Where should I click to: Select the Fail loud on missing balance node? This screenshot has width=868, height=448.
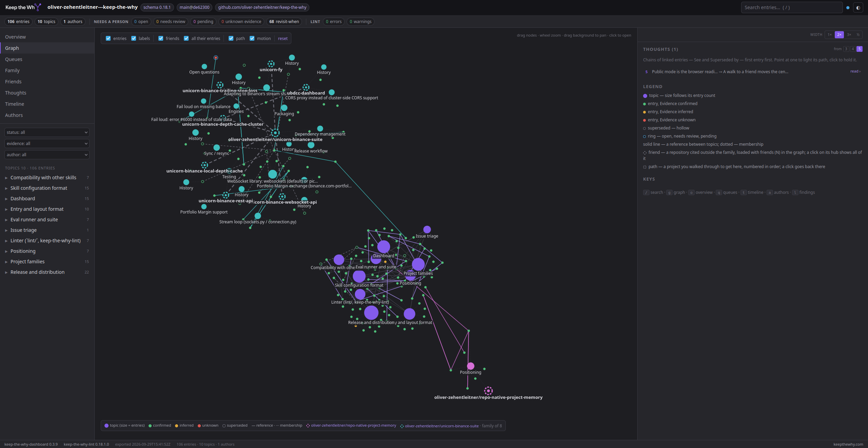(x=204, y=101)
